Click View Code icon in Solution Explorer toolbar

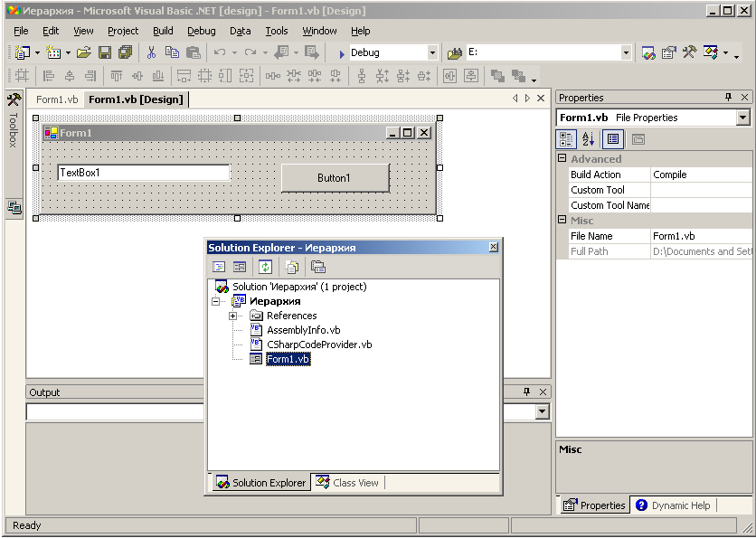219,267
